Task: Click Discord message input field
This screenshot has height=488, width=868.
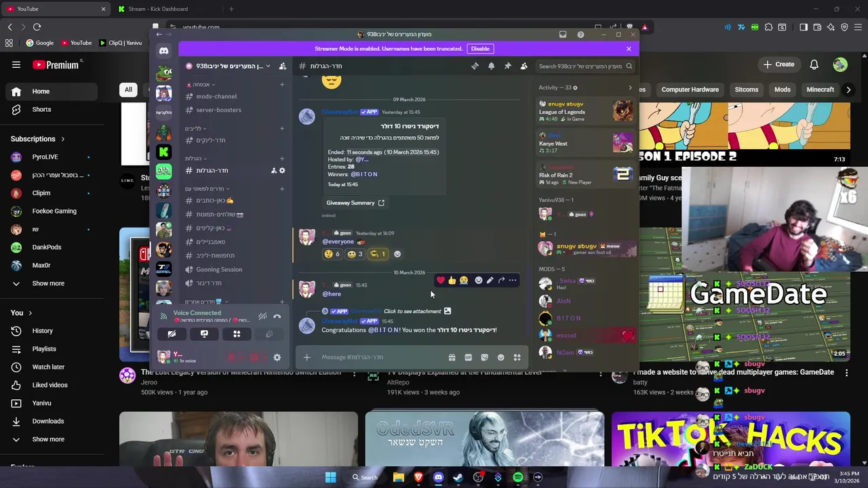Action: [x=380, y=357]
